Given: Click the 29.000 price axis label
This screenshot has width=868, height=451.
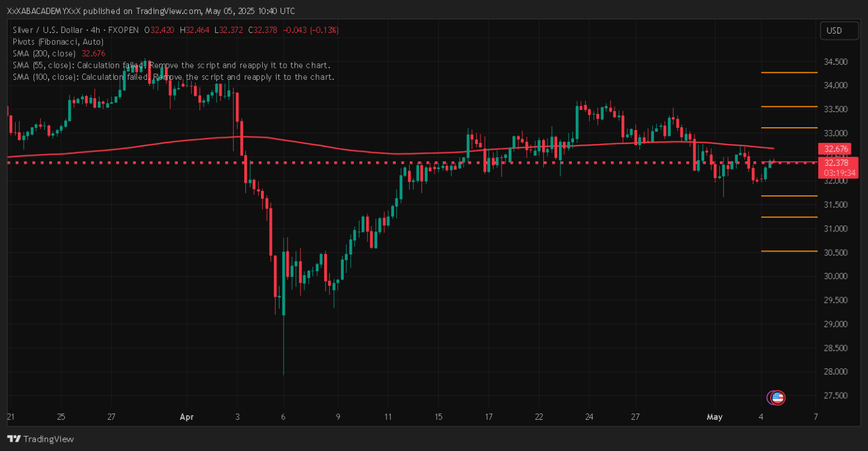Looking at the screenshot, I should pos(836,324).
